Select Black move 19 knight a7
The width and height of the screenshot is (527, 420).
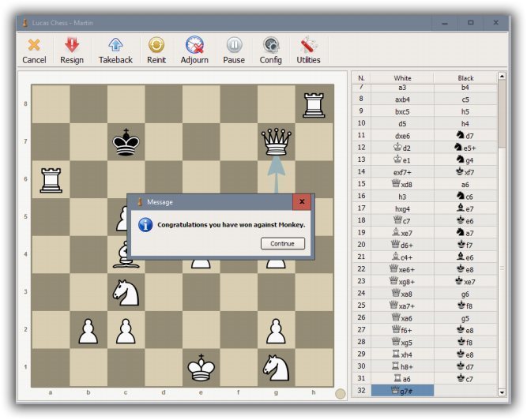[x=465, y=233]
